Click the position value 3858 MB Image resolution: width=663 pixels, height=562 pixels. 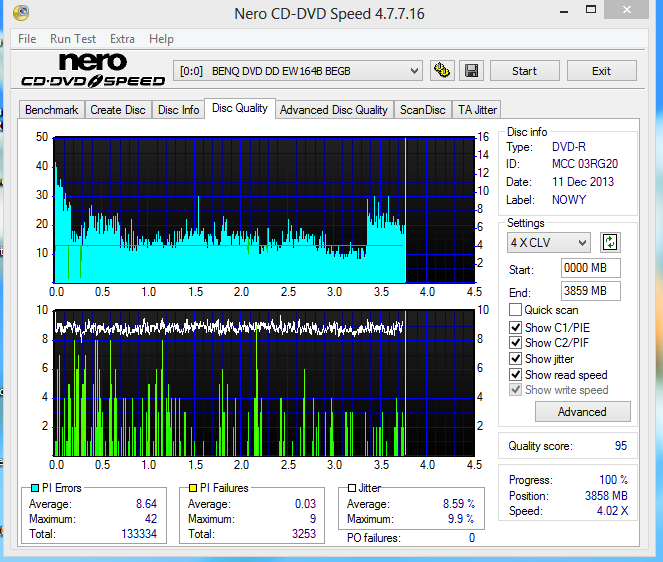pos(606,496)
